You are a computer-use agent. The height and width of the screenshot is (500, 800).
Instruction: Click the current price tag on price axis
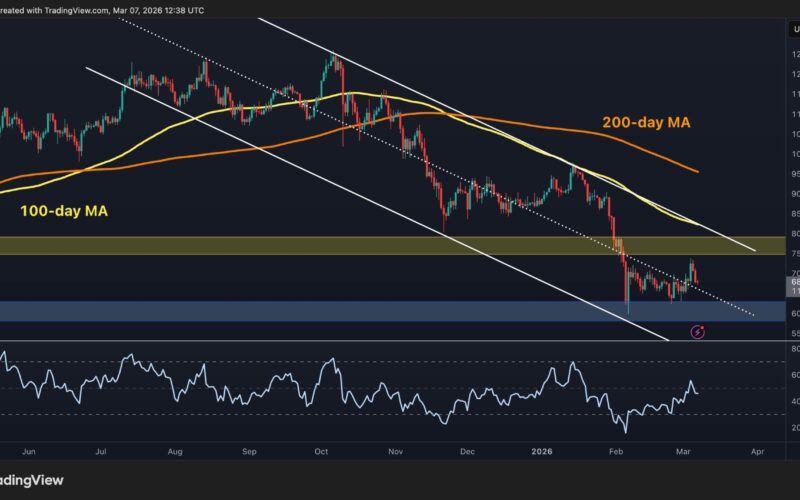[x=793, y=287]
